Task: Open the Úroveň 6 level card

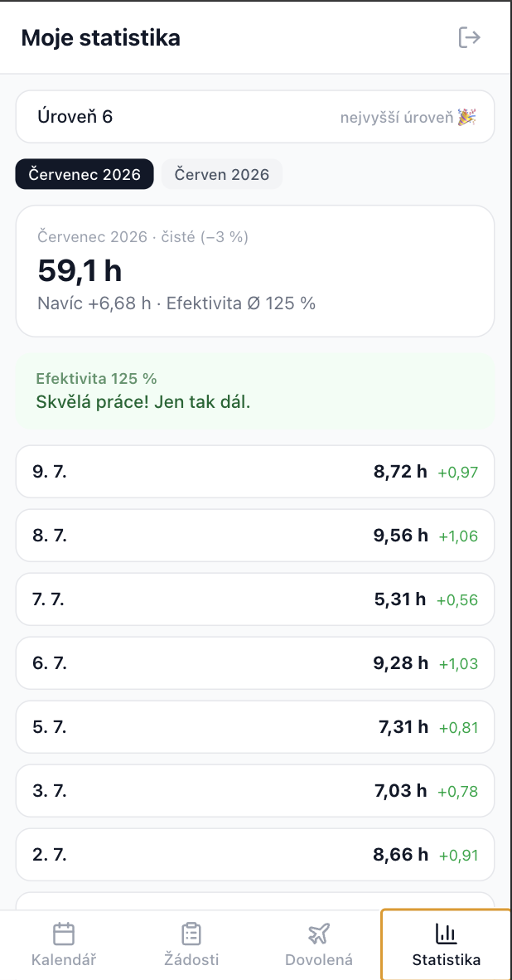Action: pyautogui.click(x=254, y=117)
